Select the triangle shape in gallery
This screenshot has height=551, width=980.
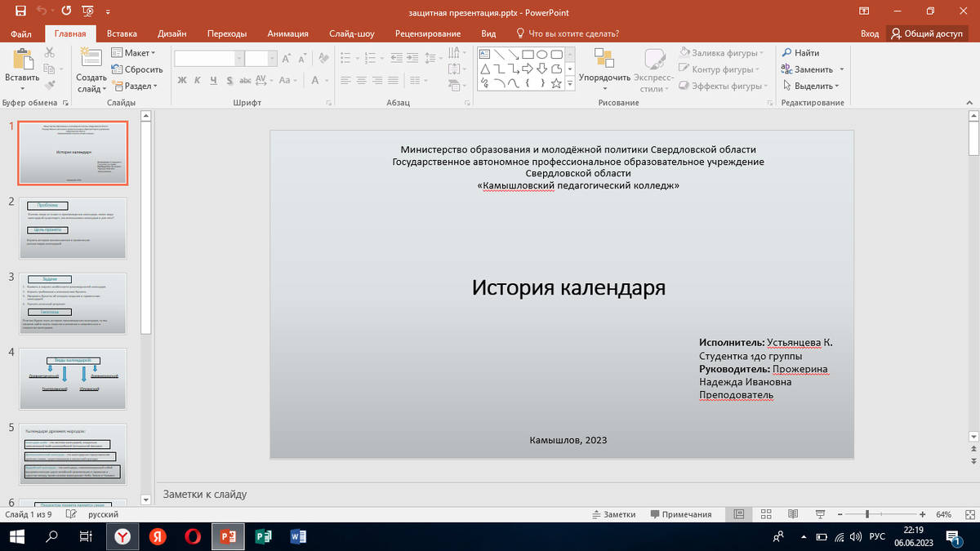[485, 69]
